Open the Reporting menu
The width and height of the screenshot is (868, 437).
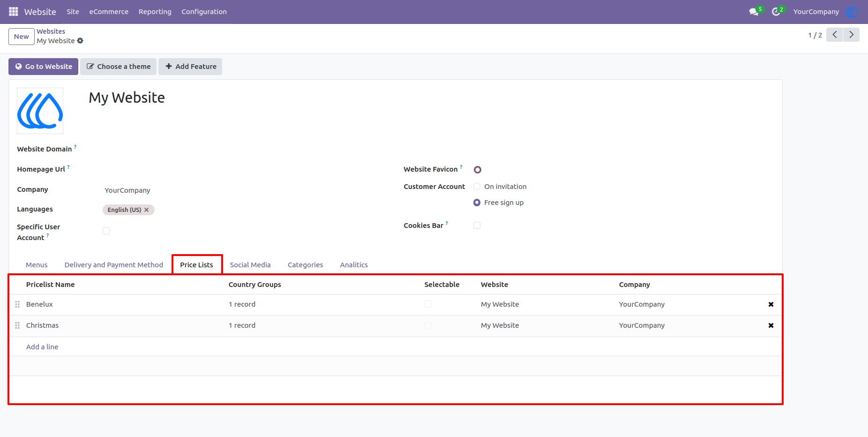tap(155, 12)
